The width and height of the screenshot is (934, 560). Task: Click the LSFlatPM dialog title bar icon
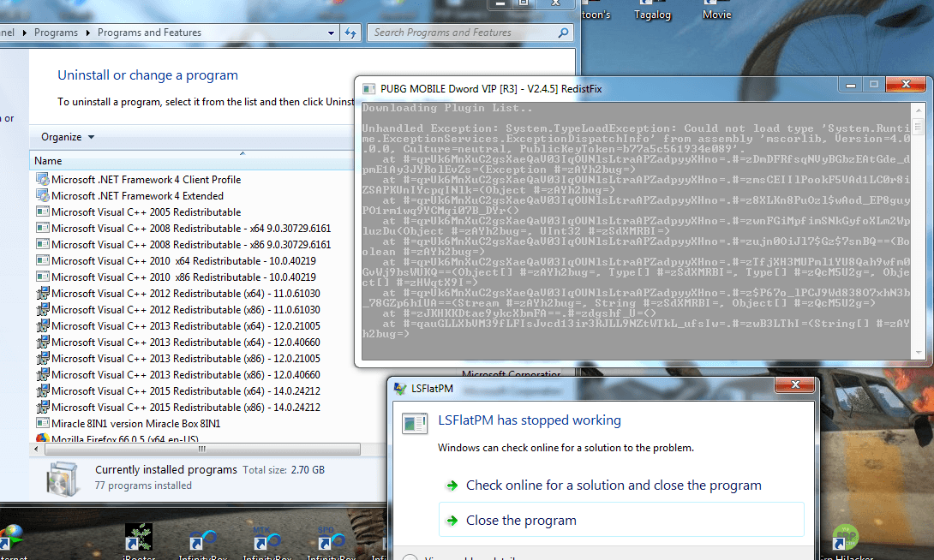[400, 389]
